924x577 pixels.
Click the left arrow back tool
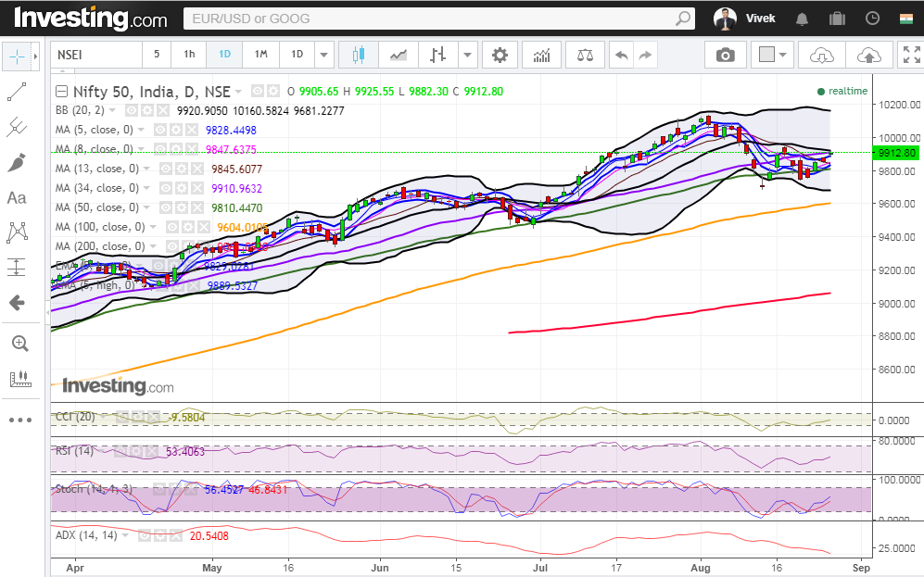pos(17,303)
